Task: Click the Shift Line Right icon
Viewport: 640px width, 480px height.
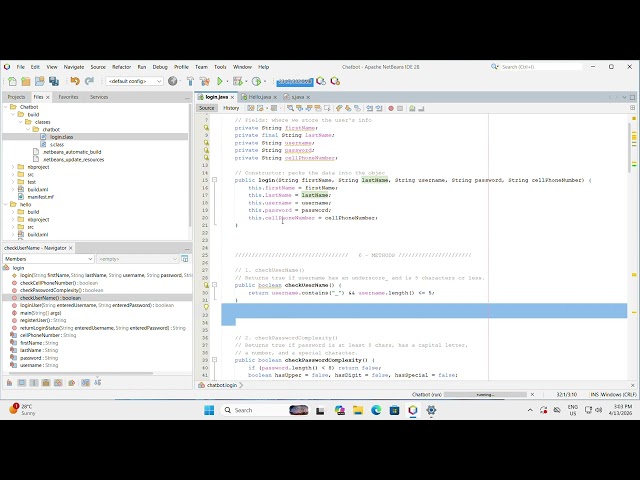Action: [379, 108]
